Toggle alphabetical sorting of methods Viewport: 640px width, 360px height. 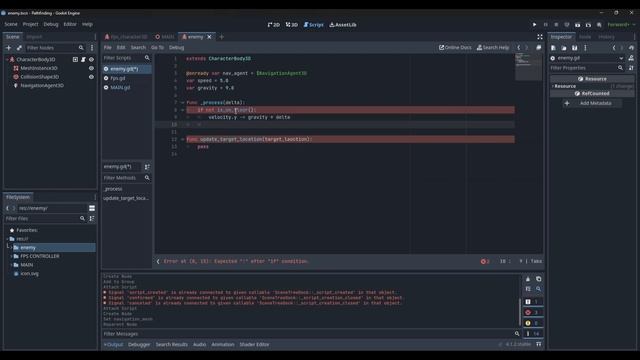click(147, 167)
